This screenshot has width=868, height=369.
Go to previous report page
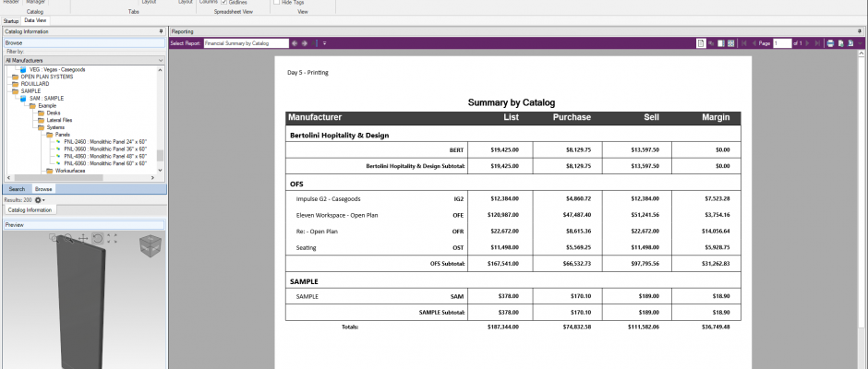click(x=754, y=43)
